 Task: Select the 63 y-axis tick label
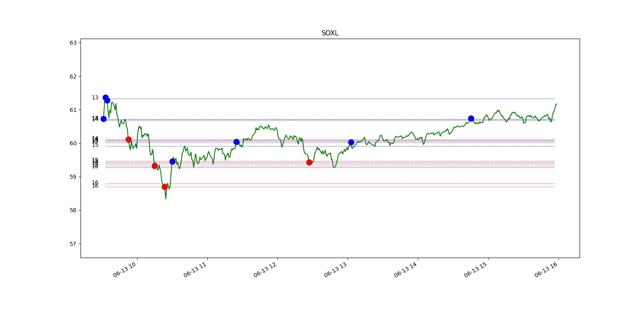click(73, 43)
